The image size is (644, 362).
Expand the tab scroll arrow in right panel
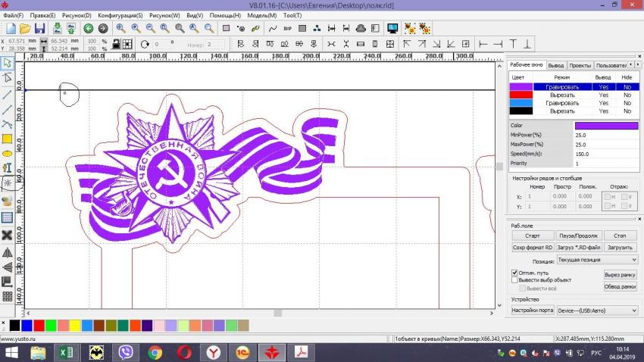click(x=637, y=65)
